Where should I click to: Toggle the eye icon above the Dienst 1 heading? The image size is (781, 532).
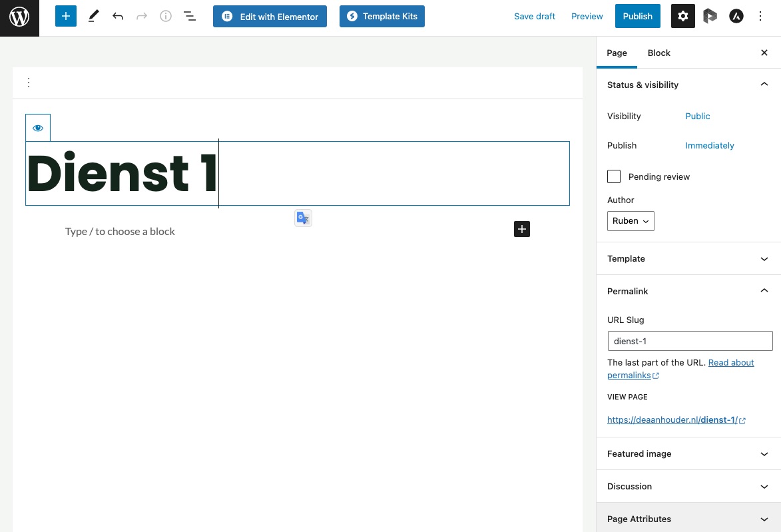[38, 127]
